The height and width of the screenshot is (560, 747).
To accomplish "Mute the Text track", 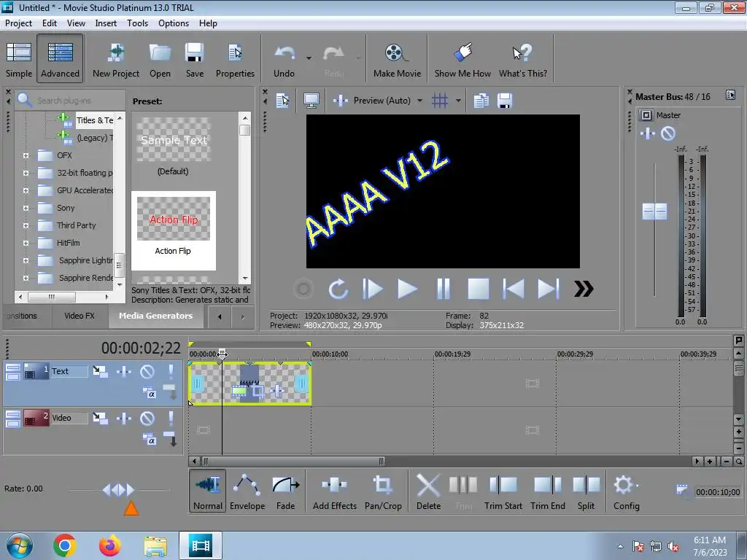I will [x=147, y=371].
